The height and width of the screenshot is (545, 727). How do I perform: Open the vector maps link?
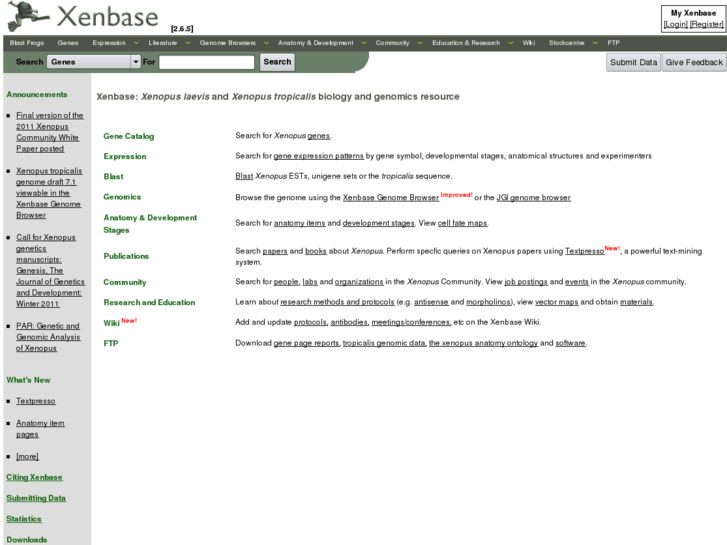click(556, 302)
